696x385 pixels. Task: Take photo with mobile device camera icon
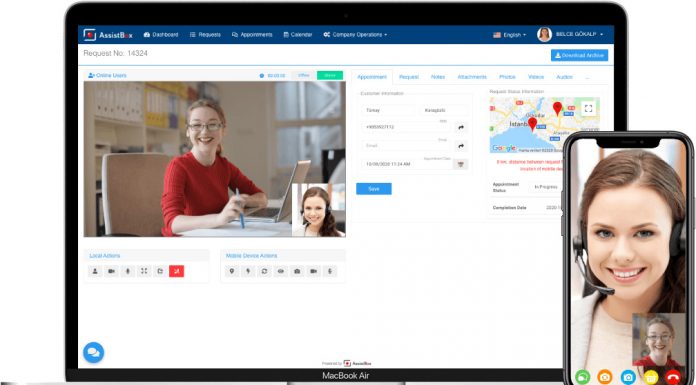pos(297,271)
